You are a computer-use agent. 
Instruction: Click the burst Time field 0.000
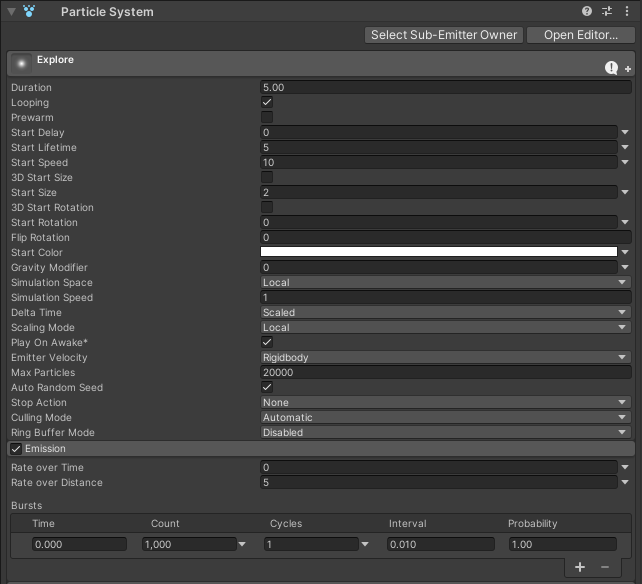coord(79,544)
